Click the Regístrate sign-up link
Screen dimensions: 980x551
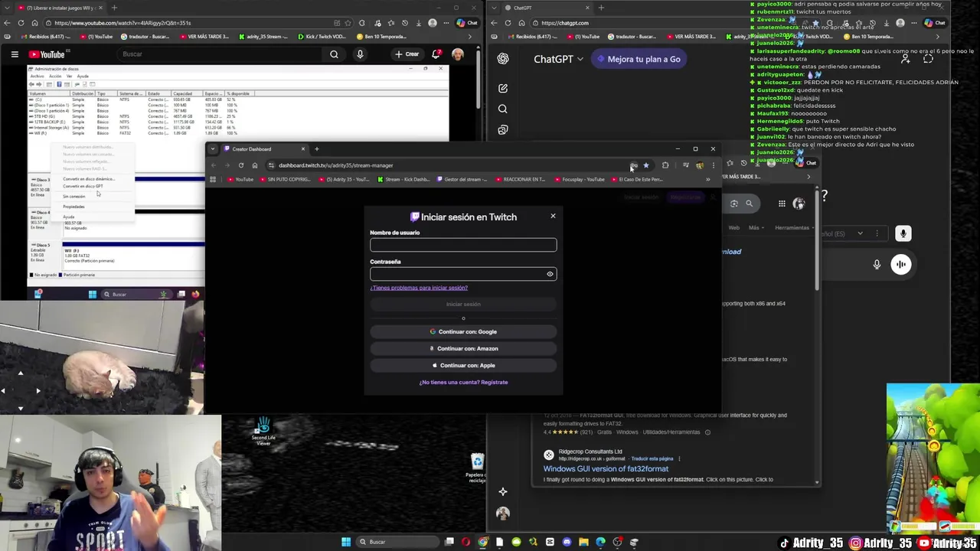tap(494, 382)
